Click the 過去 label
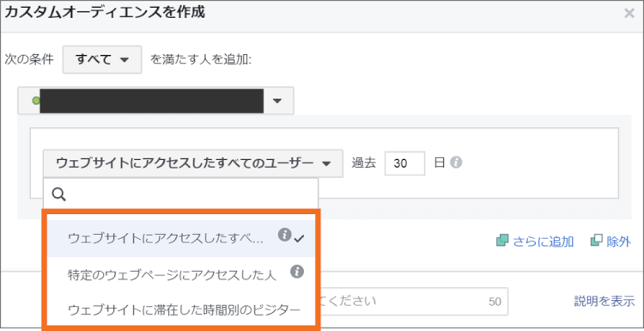Screen dimensions: 644x331 click(364, 163)
